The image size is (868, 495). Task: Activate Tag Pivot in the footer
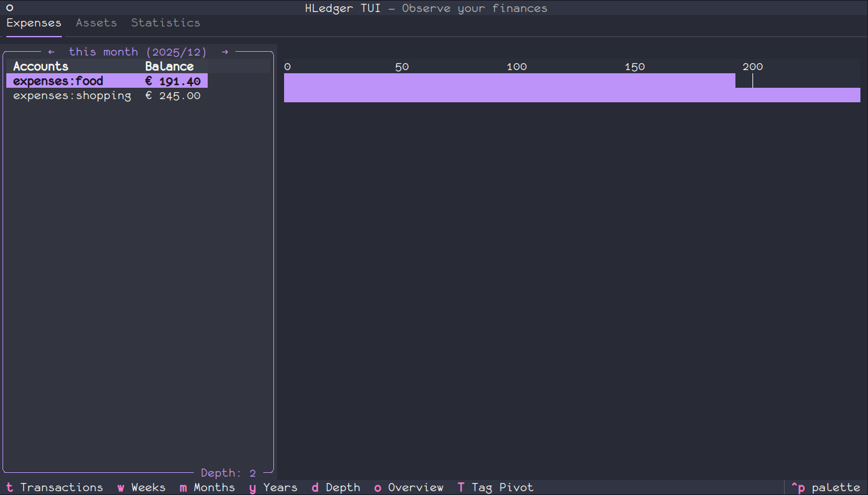click(x=496, y=487)
